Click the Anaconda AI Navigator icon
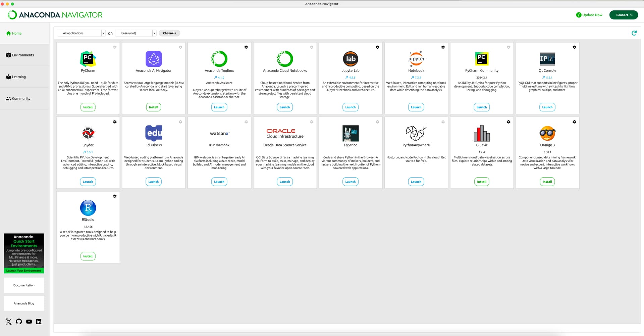 point(154,59)
